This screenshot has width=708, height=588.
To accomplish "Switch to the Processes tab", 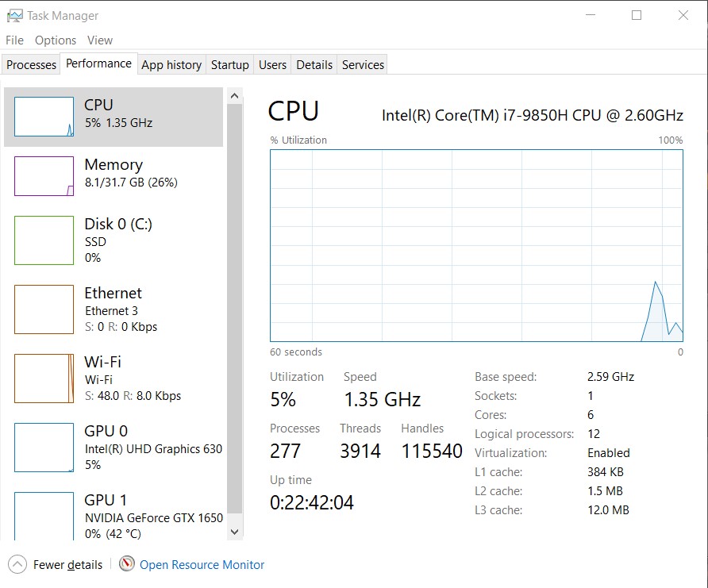I will 32,65.
